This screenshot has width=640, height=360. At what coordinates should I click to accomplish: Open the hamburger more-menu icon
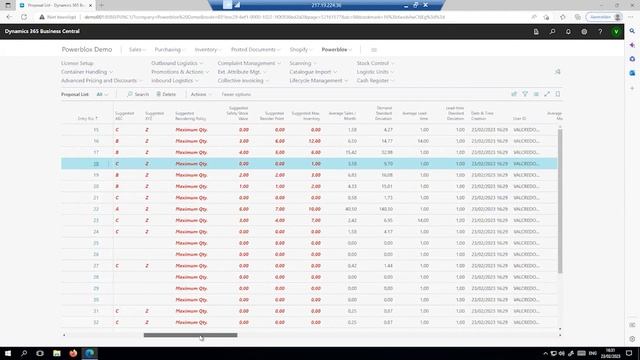pos(374,50)
